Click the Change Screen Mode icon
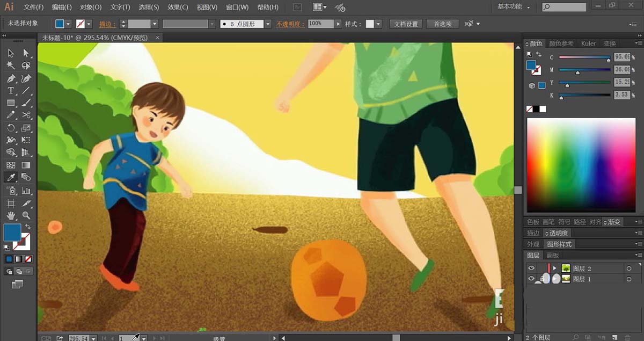 pyautogui.click(x=18, y=284)
